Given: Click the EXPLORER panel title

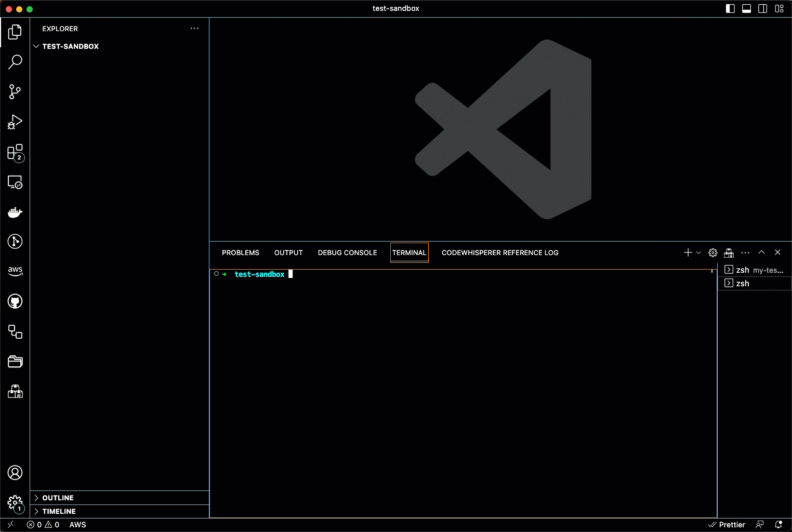Looking at the screenshot, I should pyautogui.click(x=60, y=29).
